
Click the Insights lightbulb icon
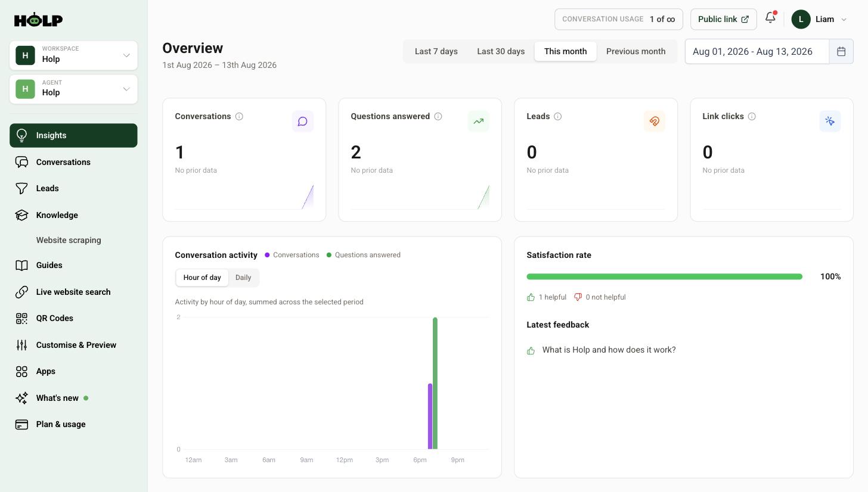coord(22,135)
